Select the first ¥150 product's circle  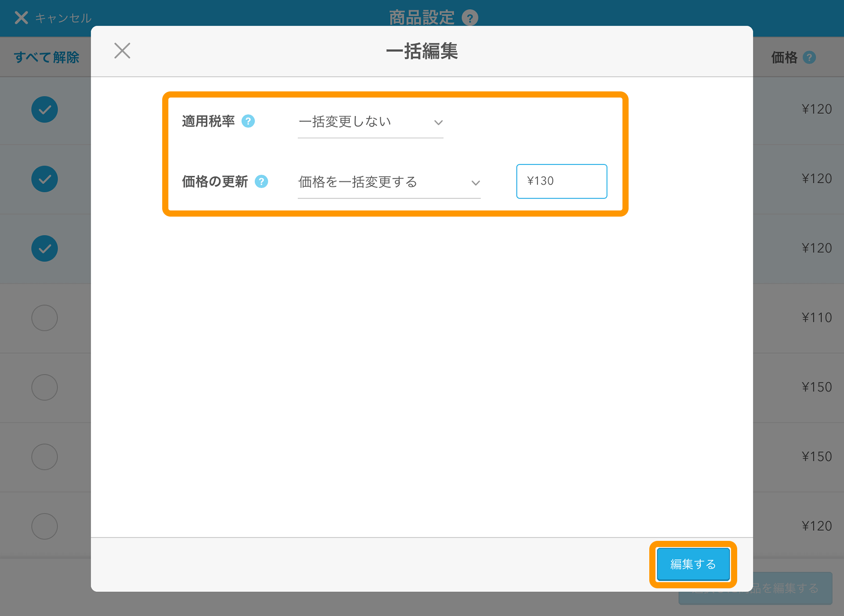[44, 387]
